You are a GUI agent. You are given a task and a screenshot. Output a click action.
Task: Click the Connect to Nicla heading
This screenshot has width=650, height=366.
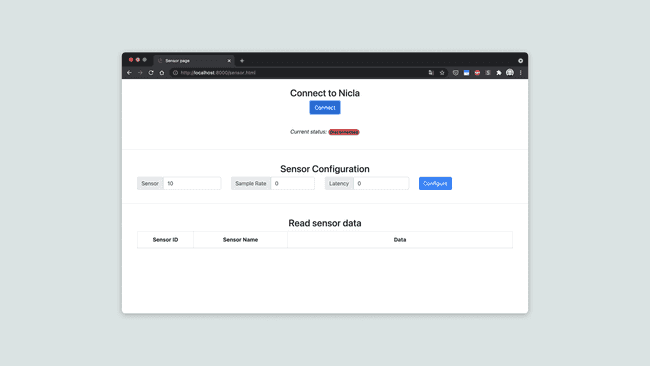click(325, 93)
